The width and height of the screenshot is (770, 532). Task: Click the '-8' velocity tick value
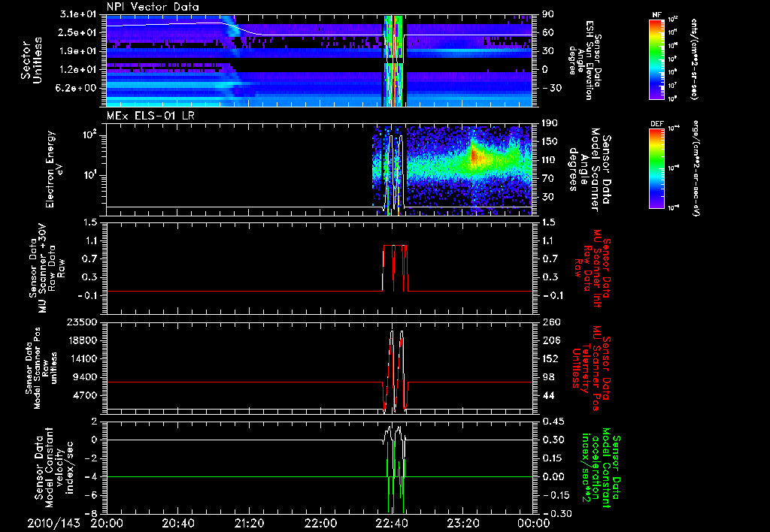[x=91, y=514]
